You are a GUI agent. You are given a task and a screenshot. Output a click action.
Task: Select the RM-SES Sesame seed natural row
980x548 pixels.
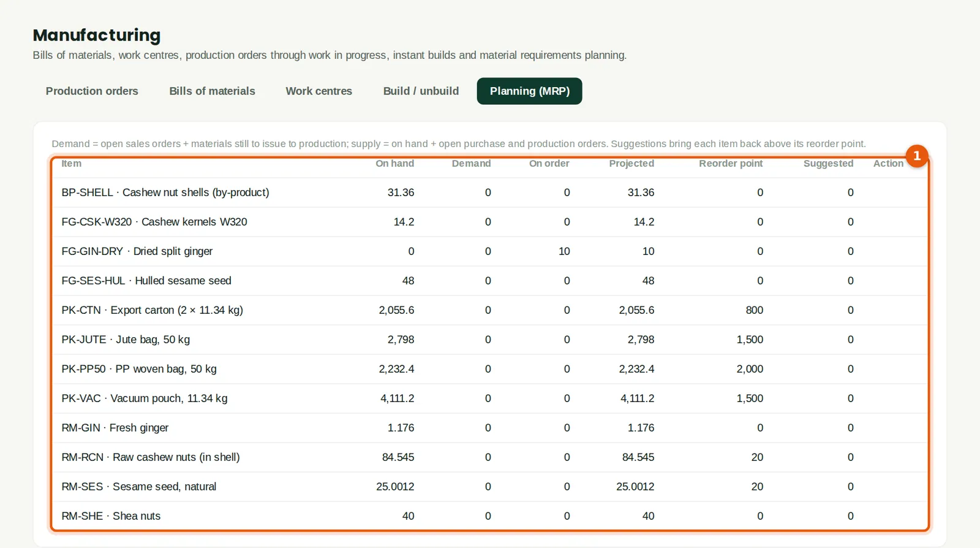(490, 487)
